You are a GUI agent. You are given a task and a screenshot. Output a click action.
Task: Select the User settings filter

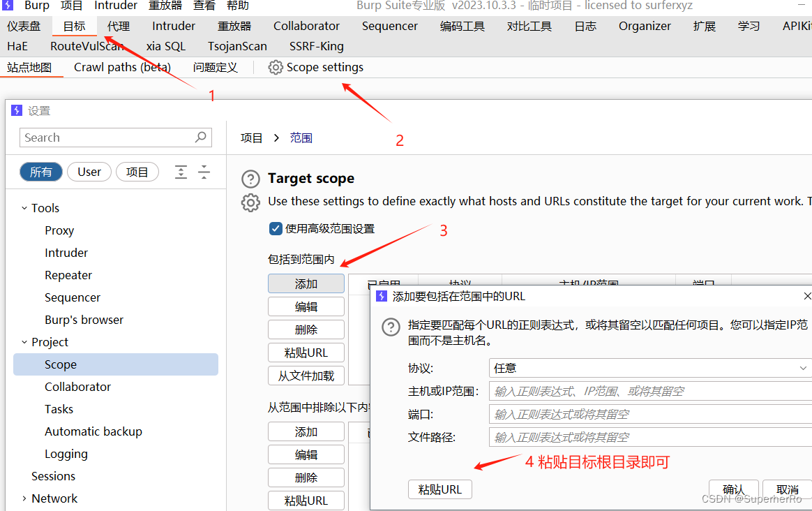[89, 171]
